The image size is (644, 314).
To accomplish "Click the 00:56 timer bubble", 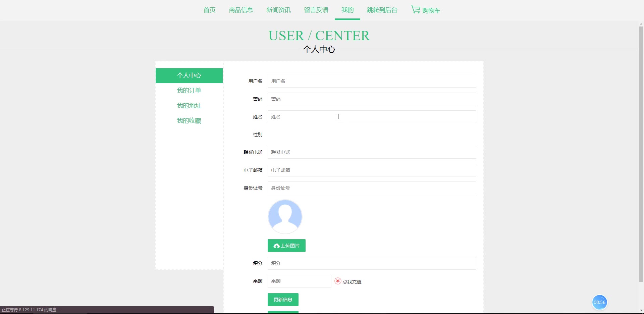I will pyautogui.click(x=599, y=302).
